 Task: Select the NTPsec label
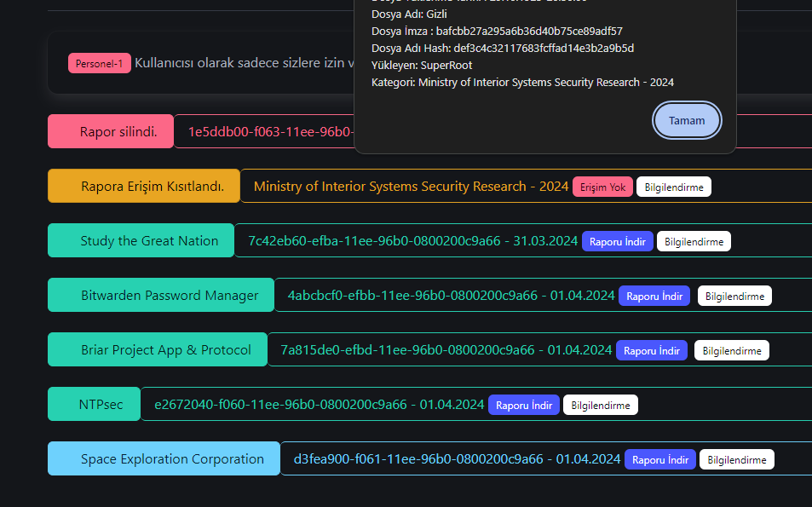click(x=95, y=404)
